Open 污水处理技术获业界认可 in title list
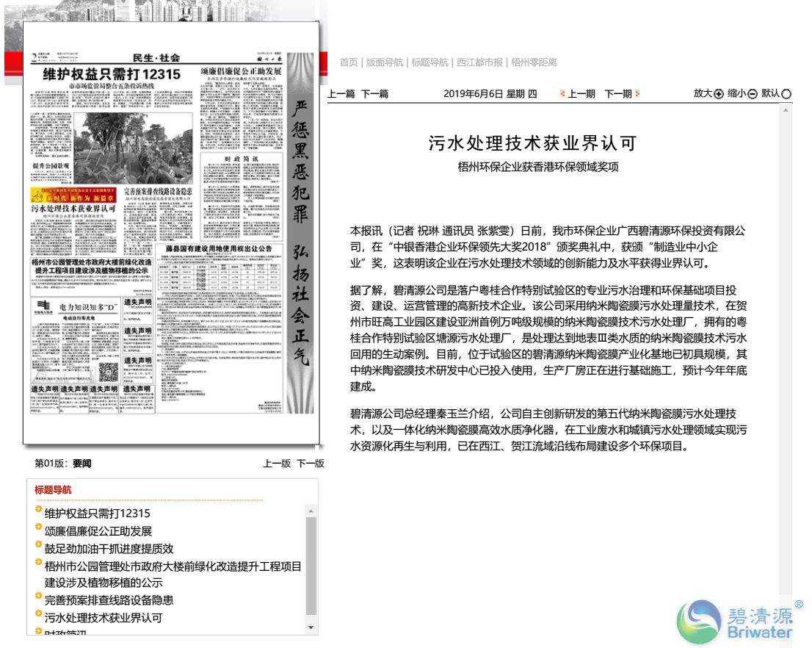Viewport: 812px width, 648px height. coord(104,618)
